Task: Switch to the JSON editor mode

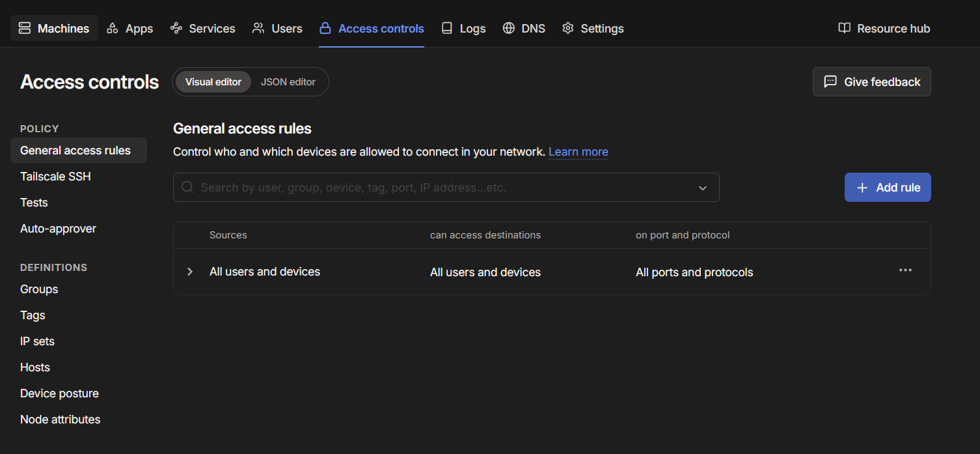Action: 288,82
